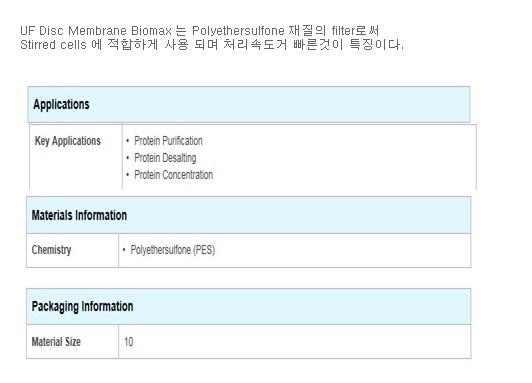Click the bullet before Protein Purification
The height and width of the screenshot is (383, 532).
pyautogui.click(x=128, y=141)
